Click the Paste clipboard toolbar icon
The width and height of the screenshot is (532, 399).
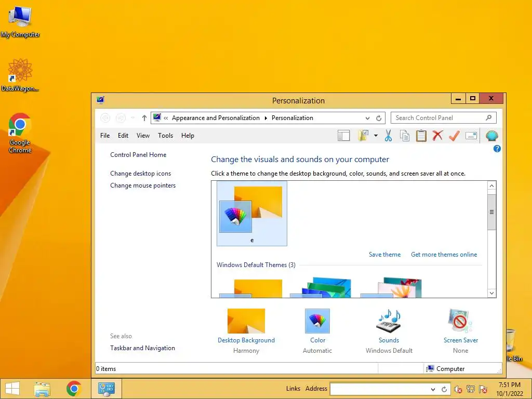pyautogui.click(x=421, y=136)
